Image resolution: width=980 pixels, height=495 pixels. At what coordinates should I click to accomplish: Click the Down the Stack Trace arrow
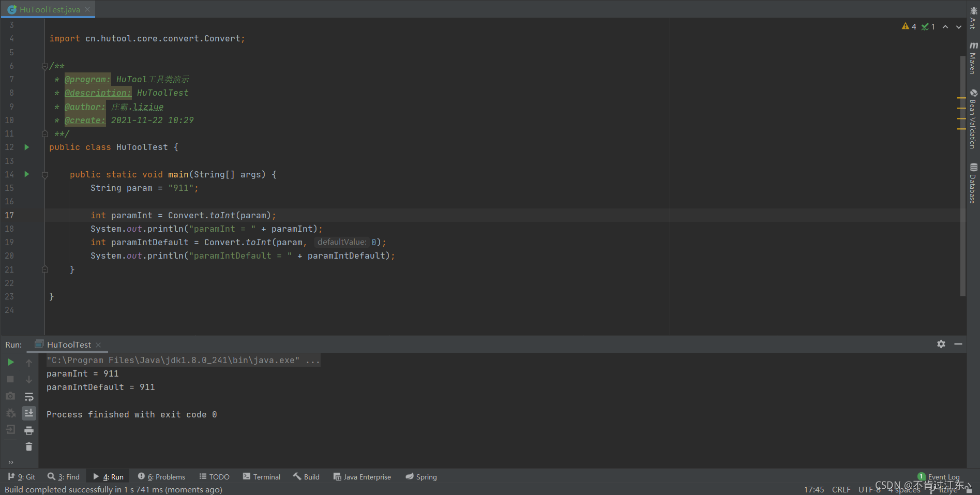pyautogui.click(x=29, y=380)
